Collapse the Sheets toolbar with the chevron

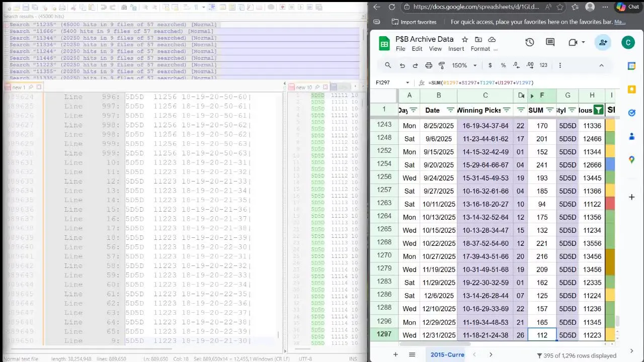pos(601,65)
